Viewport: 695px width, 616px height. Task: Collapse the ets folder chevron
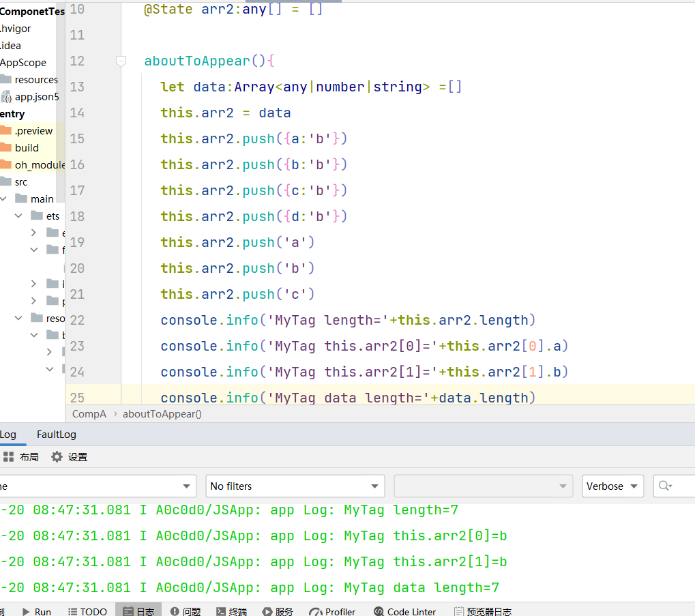point(18,216)
